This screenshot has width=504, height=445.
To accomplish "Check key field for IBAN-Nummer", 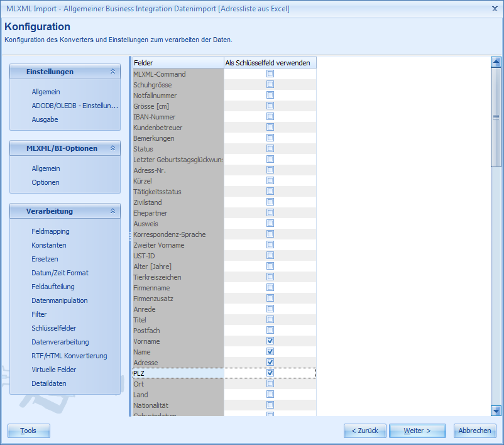I will [x=270, y=117].
